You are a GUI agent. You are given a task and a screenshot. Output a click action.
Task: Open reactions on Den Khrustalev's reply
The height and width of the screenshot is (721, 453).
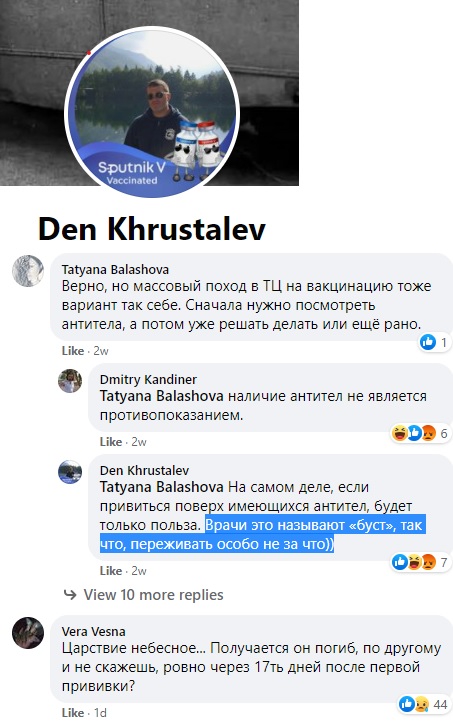tap(419, 562)
